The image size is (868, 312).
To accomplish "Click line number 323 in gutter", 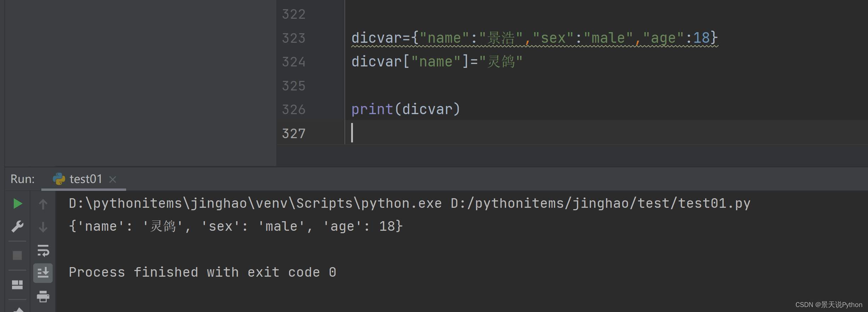I will (294, 38).
